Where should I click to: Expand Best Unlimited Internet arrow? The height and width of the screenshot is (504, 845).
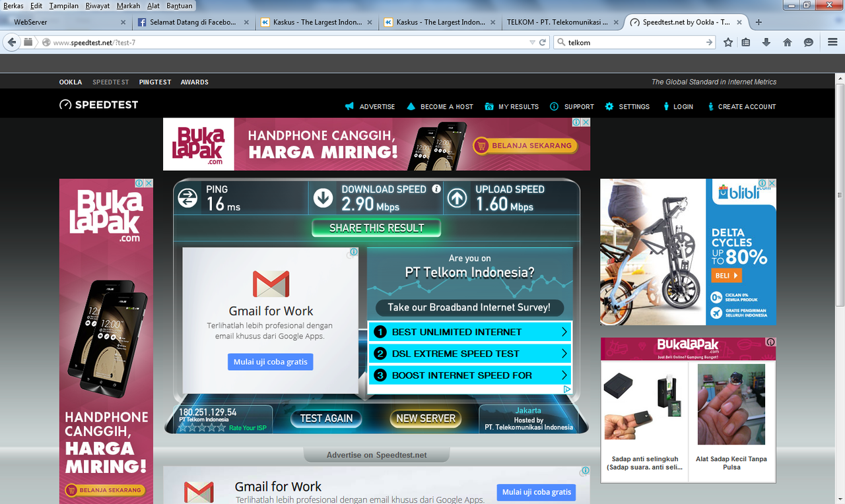[564, 332]
